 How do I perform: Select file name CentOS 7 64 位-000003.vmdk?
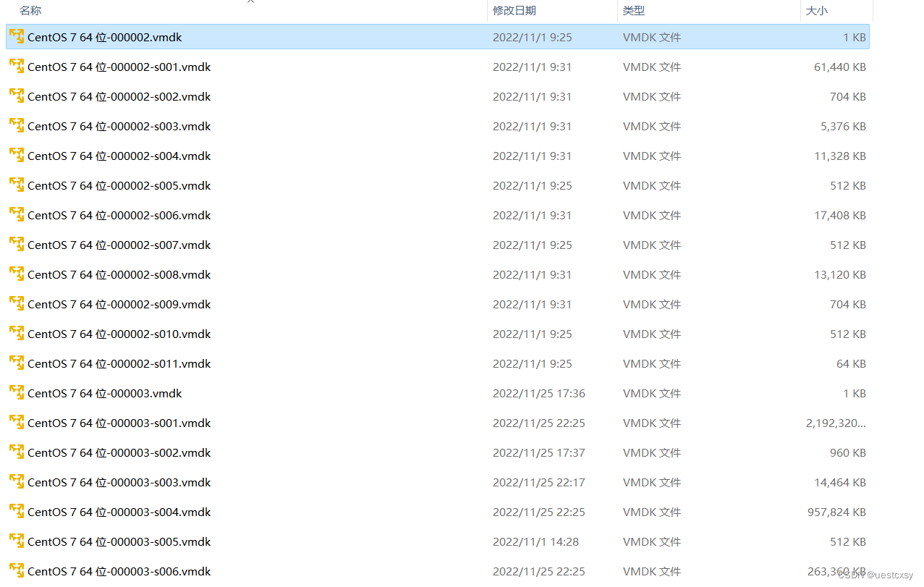[x=105, y=393]
